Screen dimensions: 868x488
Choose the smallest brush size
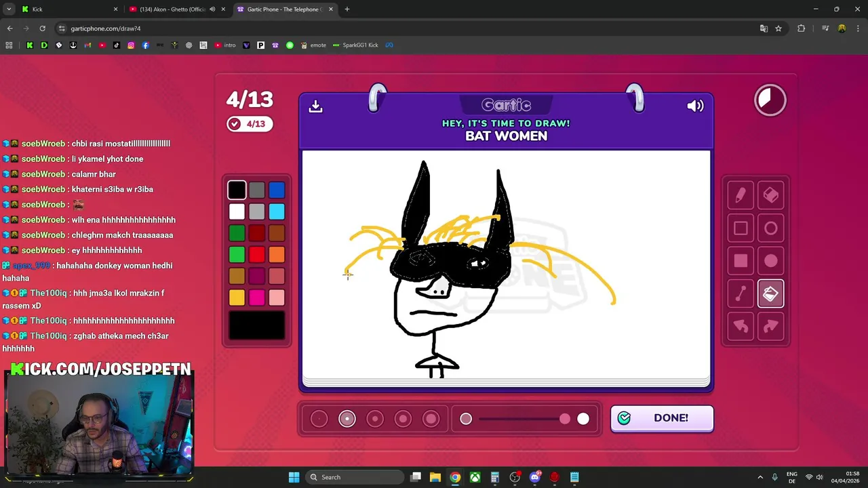coord(319,419)
